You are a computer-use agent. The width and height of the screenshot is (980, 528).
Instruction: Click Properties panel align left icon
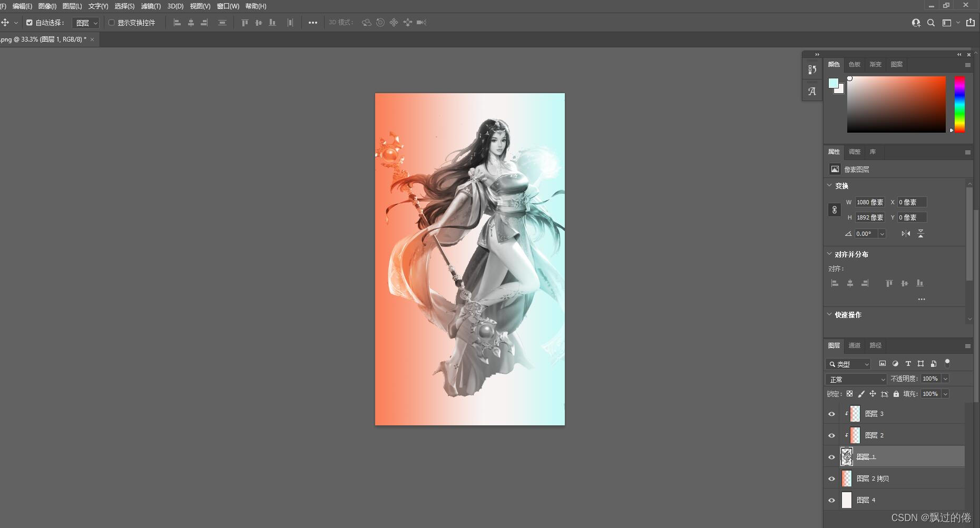click(835, 283)
